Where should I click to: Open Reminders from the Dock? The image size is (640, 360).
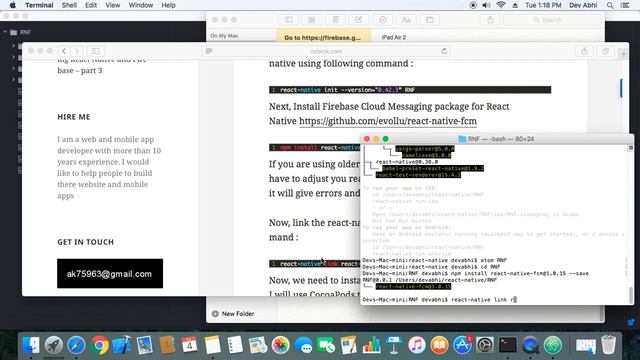(235, 345)
